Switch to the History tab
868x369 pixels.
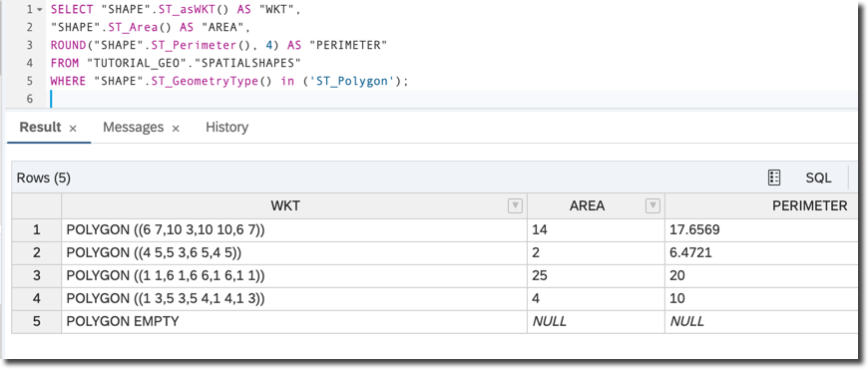226,128
